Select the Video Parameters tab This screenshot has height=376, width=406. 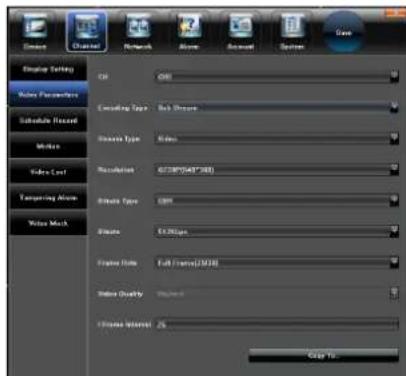tap(48, 95)
